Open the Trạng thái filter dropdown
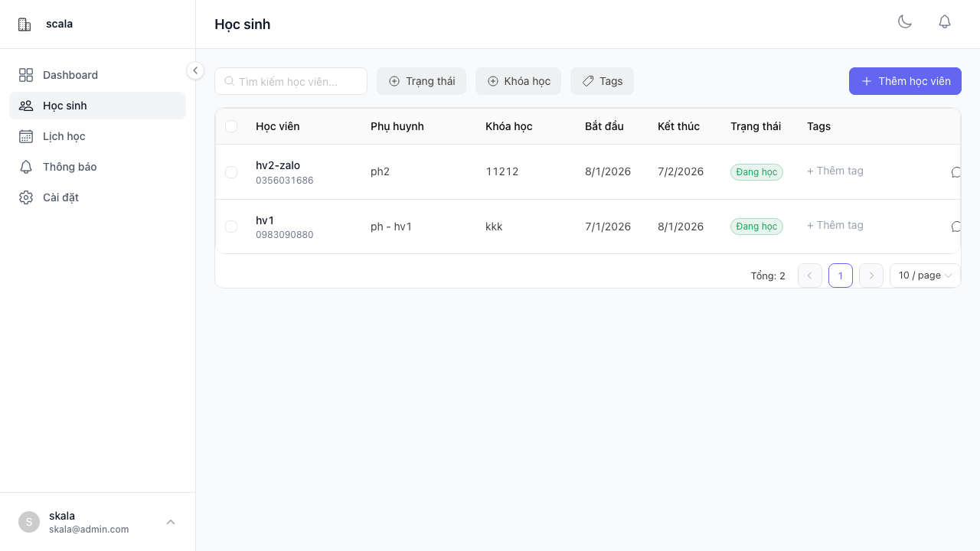The height and width of the screenshot is (551, 980). 421,81
